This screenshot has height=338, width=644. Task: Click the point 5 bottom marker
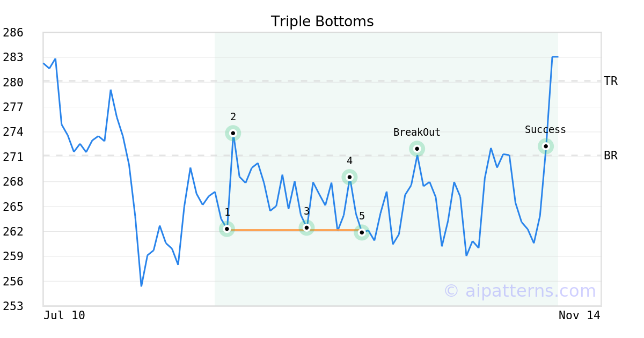click(x=362, y=232)
